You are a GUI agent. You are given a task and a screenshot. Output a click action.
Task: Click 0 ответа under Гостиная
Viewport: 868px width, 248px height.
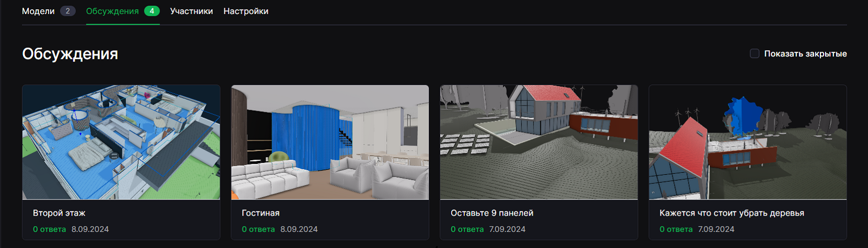pos(258,229)
